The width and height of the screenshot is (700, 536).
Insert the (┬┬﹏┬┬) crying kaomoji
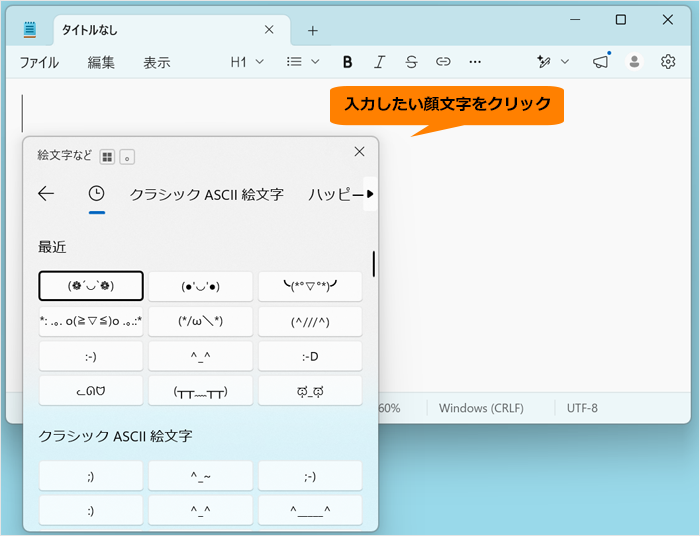200,391
